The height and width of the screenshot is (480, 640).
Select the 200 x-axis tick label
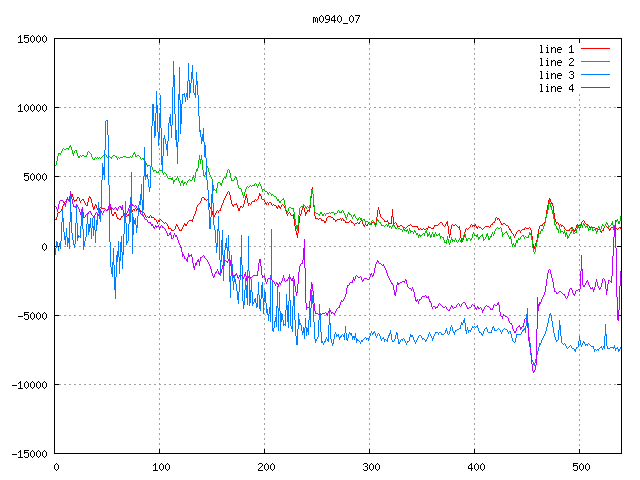[x=265, y=467]
